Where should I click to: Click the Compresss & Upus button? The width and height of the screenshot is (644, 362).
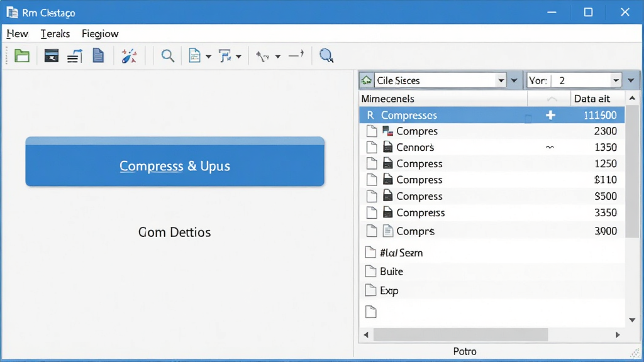pos(175,162)
